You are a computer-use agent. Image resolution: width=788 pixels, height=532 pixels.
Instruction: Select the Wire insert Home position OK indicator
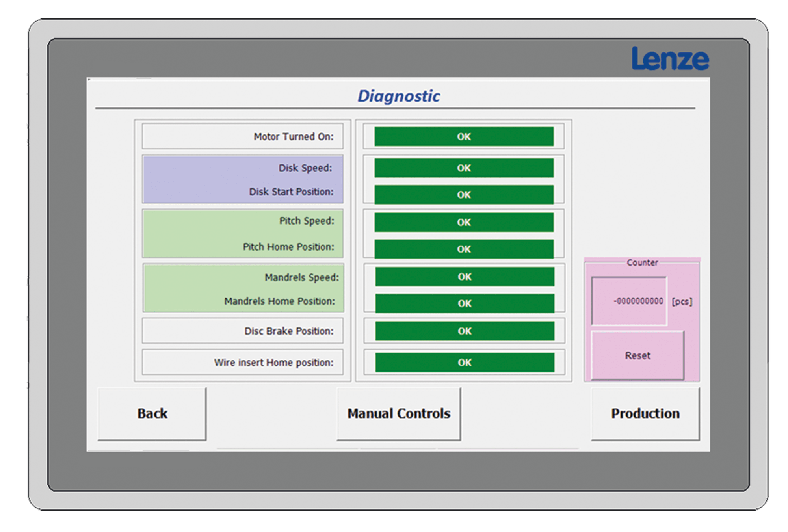point(465,363)
